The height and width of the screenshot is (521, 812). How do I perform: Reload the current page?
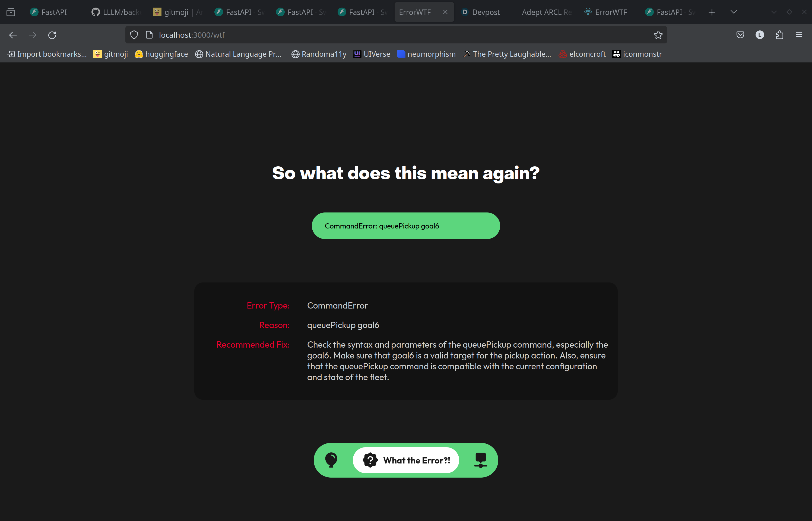(x=52, y=35)
